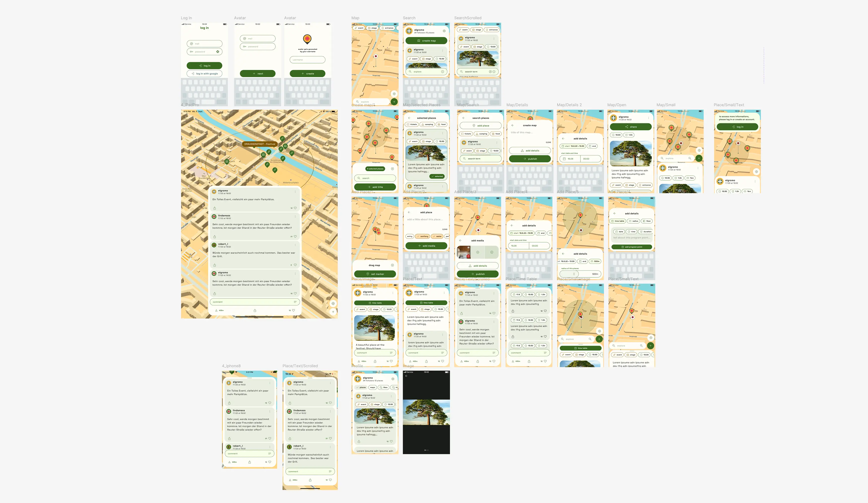This screenshot has height=503, width=868.
Task: Select 'floor' tab in add details panel
Action: [x=646, y=221]
